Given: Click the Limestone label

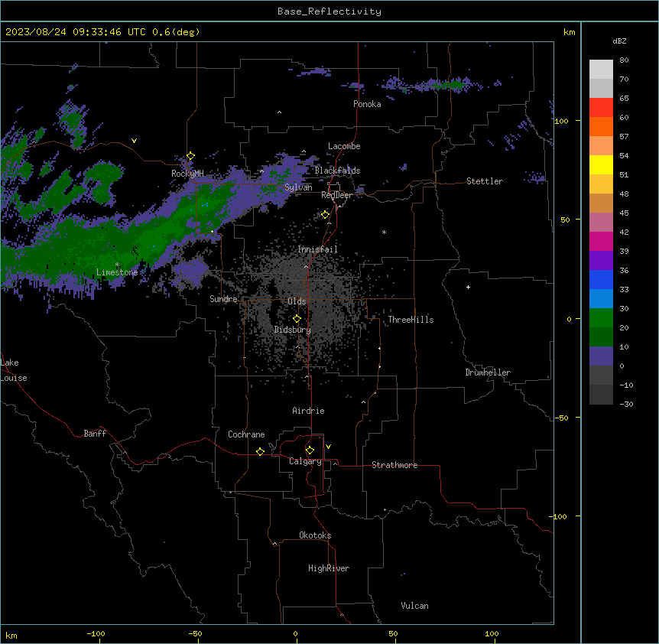Looking at the screenshot, I should coord(117,272).
